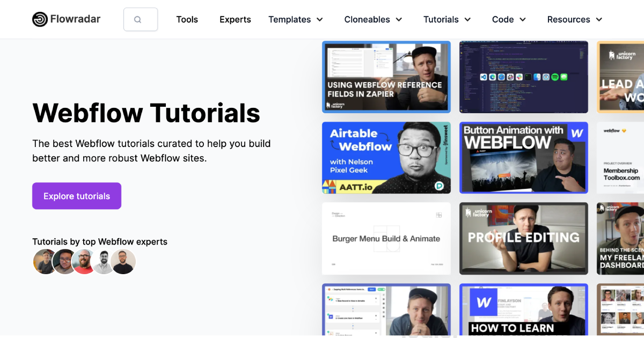644x338 pixels.
Task: Open the Profile Editing tutorial thumbnail
Action: click(523, 238)
